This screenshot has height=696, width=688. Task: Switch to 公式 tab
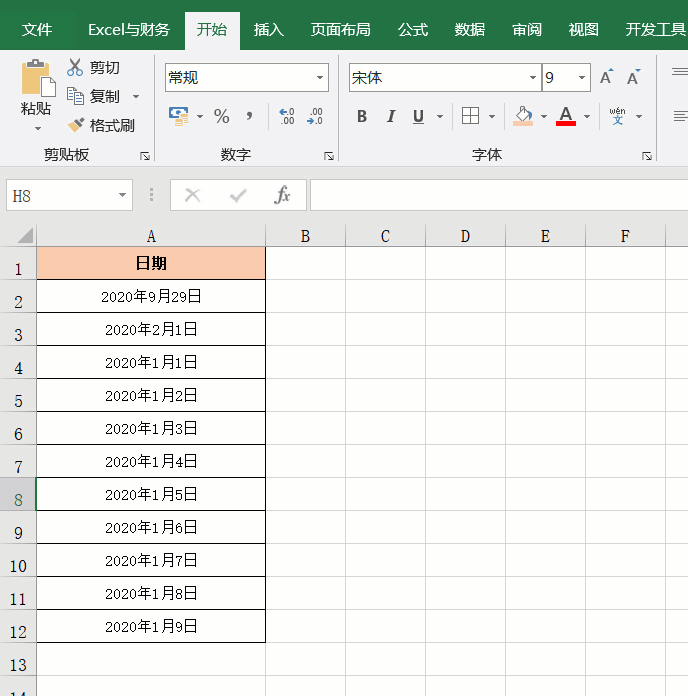click(x=413, y=30)
